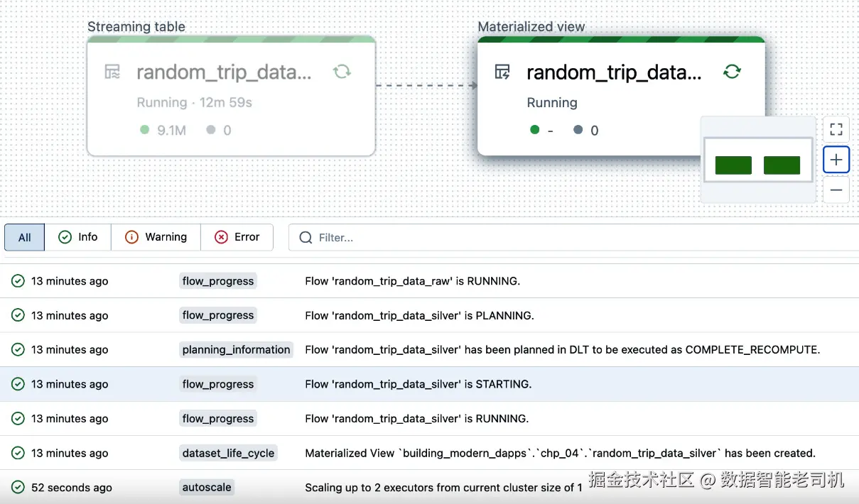Click the "Streaming table" label
This screenshot has height=504, width=859.
click(x=136, y=26)
